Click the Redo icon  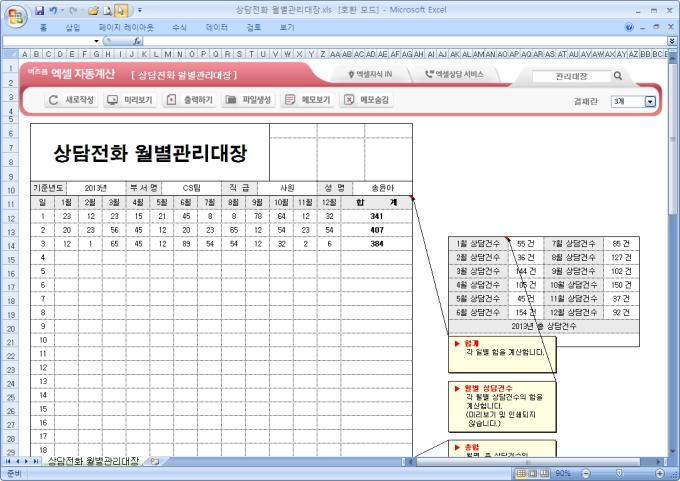point(72,10)
